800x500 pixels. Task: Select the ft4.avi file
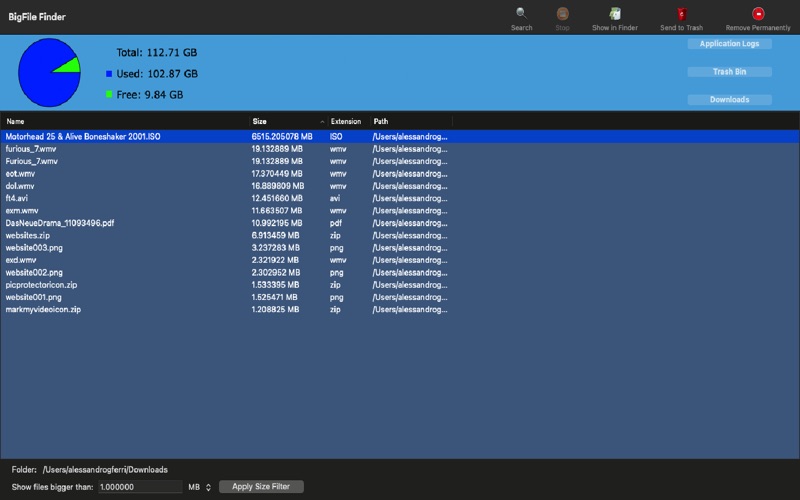(400, 198)
